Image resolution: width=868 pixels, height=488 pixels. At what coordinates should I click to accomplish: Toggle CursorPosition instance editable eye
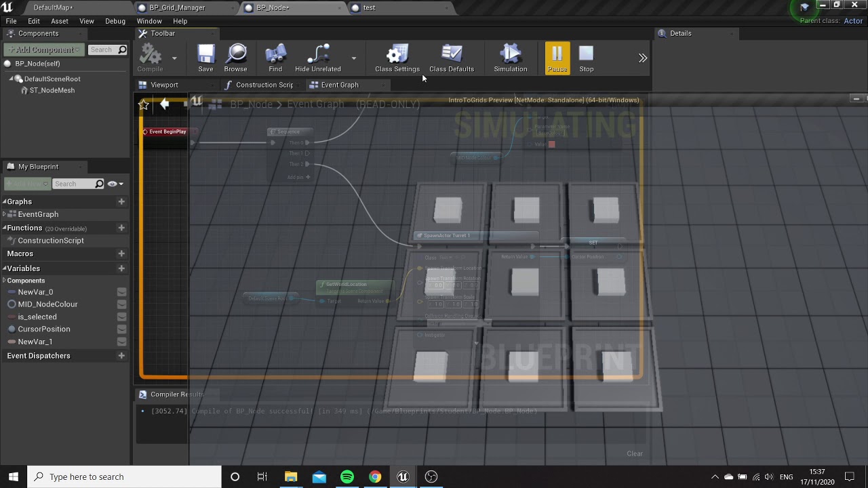(x=121, y=329)
